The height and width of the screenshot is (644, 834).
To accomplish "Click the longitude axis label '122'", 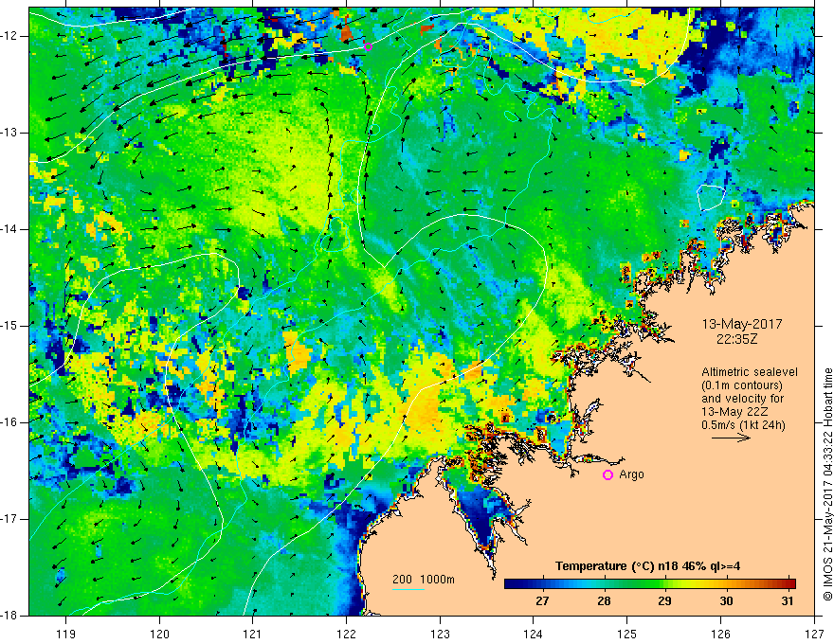I will [346, 634].
